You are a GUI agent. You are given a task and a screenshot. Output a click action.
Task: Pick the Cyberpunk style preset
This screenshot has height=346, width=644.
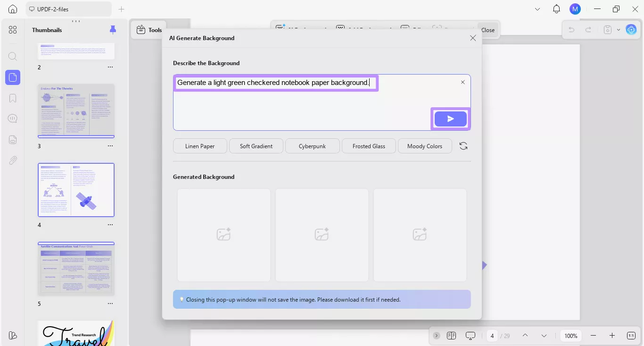[x=312, y=146]
